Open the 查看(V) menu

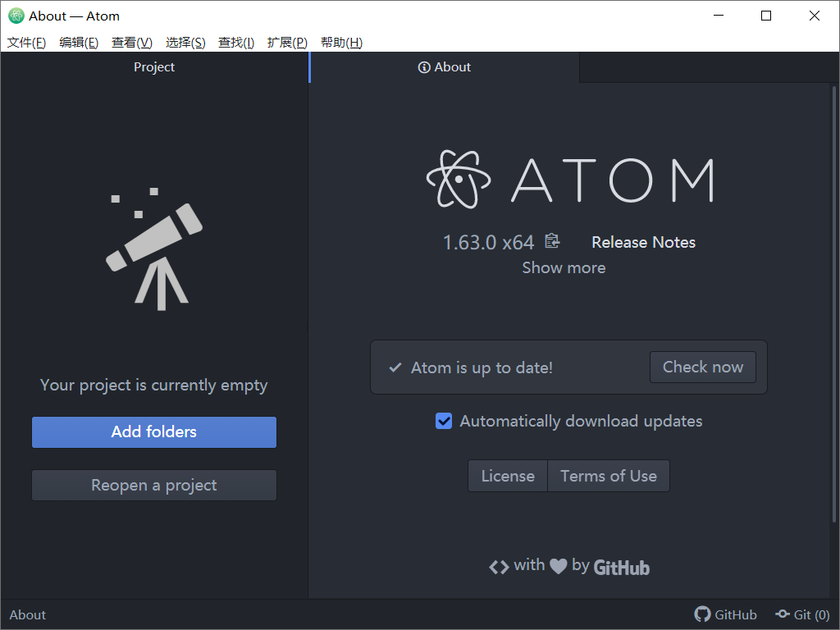coord(132,43)
